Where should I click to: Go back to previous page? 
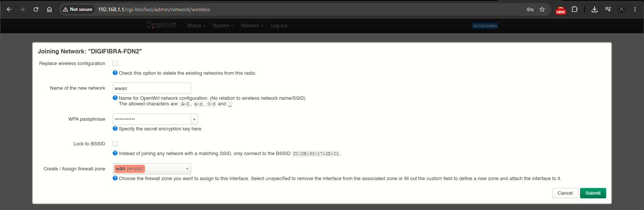(9, 9)
